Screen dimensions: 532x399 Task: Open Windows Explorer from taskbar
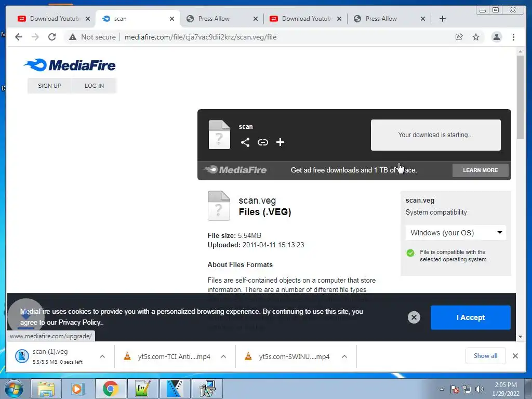tap(46, 389)
